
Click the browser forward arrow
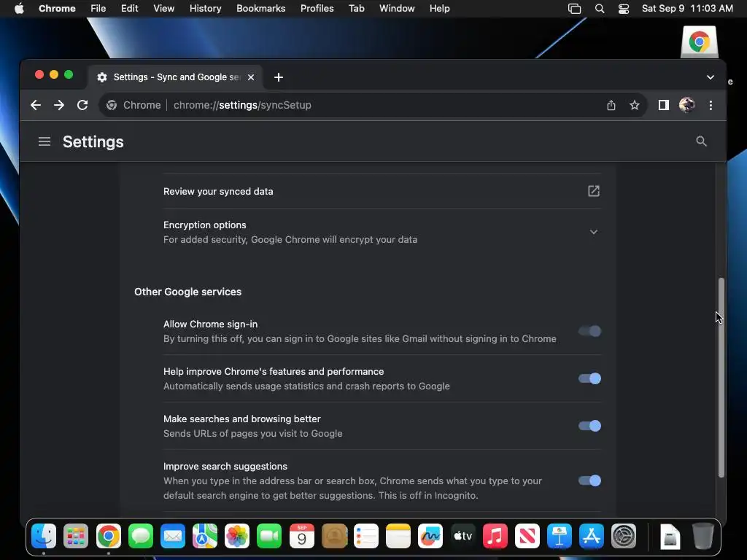coord(58,105)
